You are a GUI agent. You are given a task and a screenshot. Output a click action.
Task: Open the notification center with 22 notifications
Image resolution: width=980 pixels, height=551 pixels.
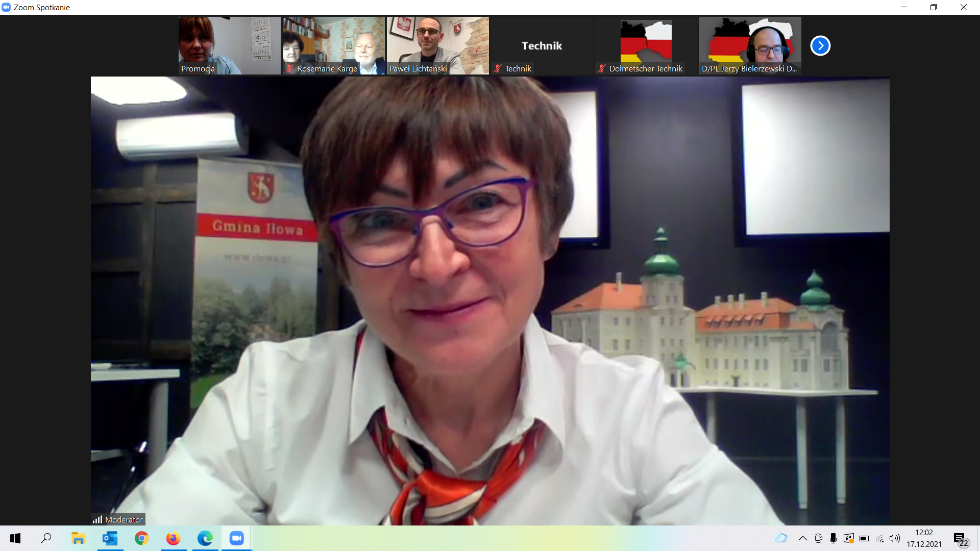961,539
